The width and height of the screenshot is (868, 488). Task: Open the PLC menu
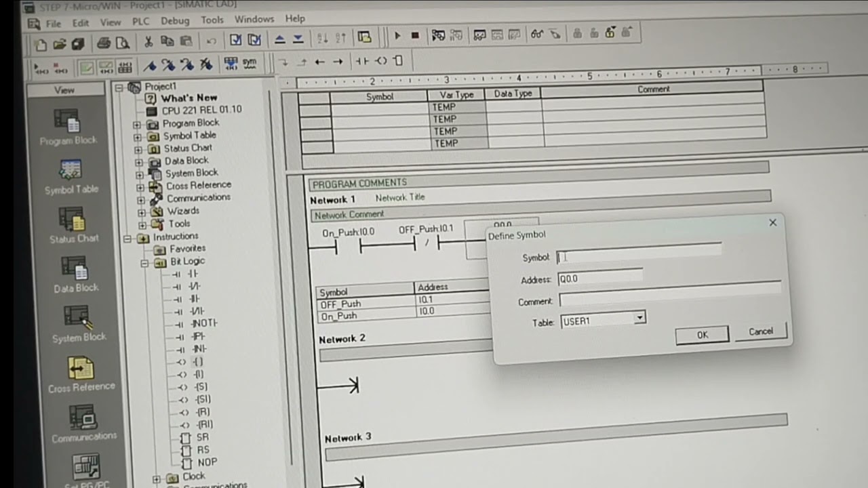[x=140, y=22]
